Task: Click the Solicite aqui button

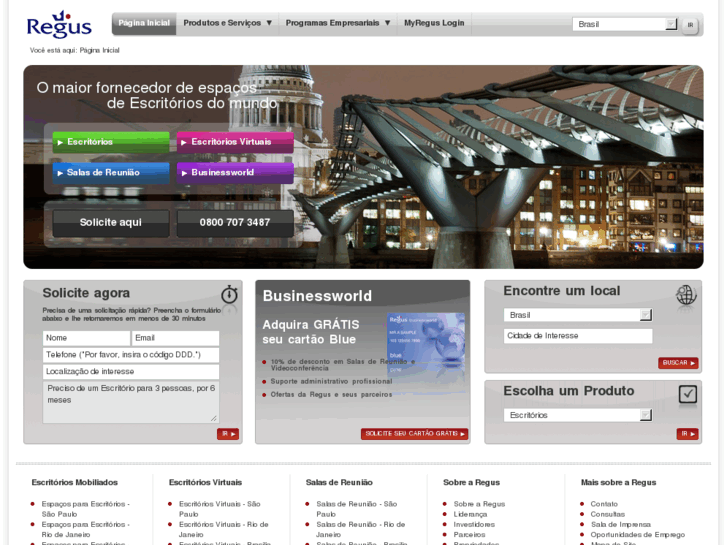Action: (111, 223)
